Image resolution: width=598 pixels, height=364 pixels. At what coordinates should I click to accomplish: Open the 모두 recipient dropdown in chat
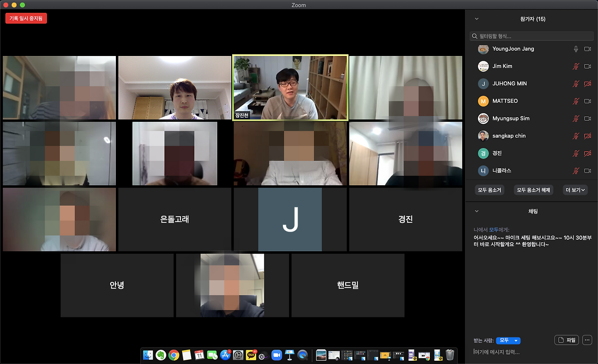(508, 340)
